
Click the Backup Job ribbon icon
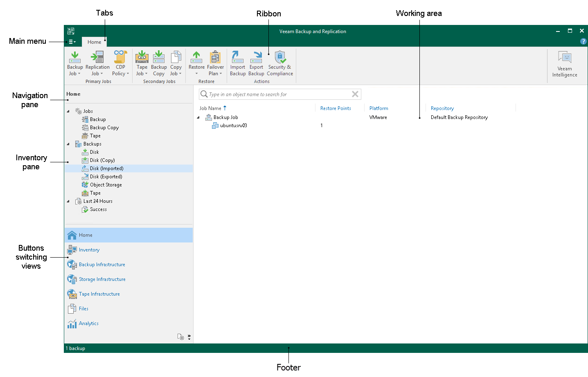pos(75,63)
